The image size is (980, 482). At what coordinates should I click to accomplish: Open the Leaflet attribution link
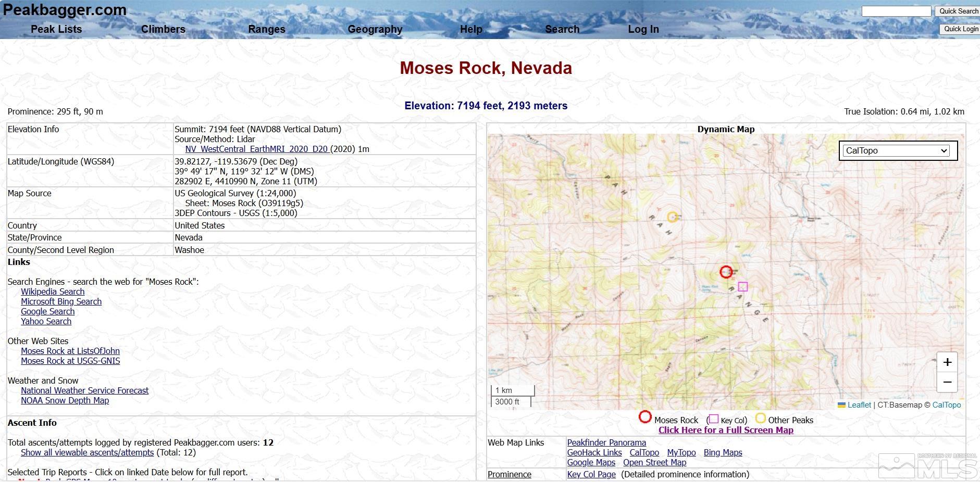pos(859,405)
